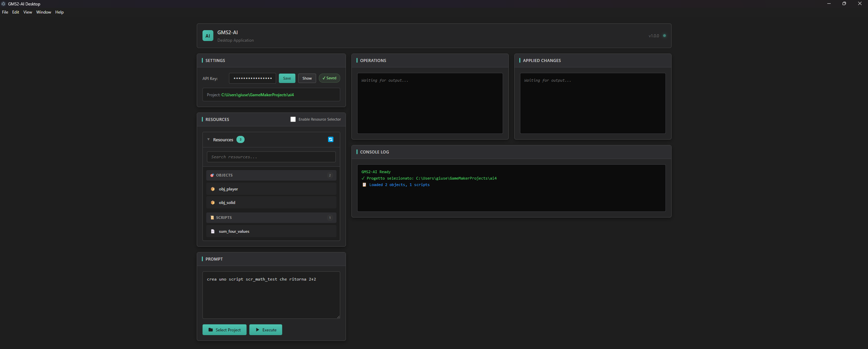Click the OBJECTS category target icon

click(x=212, y=175)
